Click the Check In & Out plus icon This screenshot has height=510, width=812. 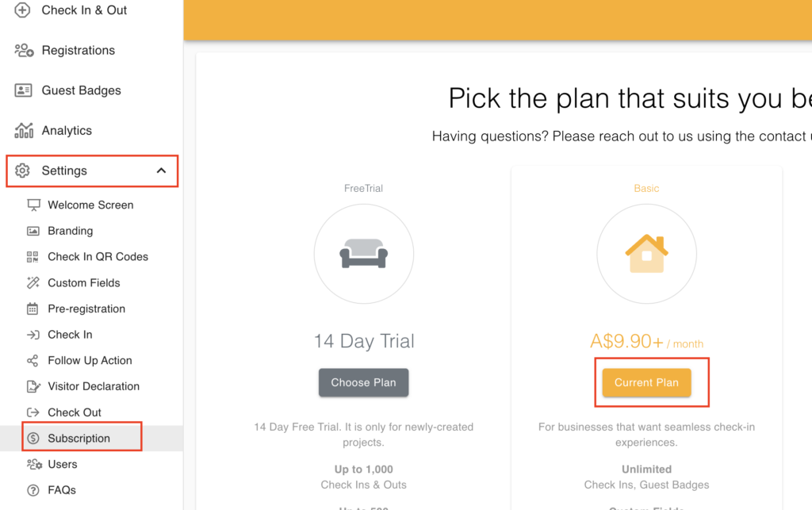click(22, 10)
